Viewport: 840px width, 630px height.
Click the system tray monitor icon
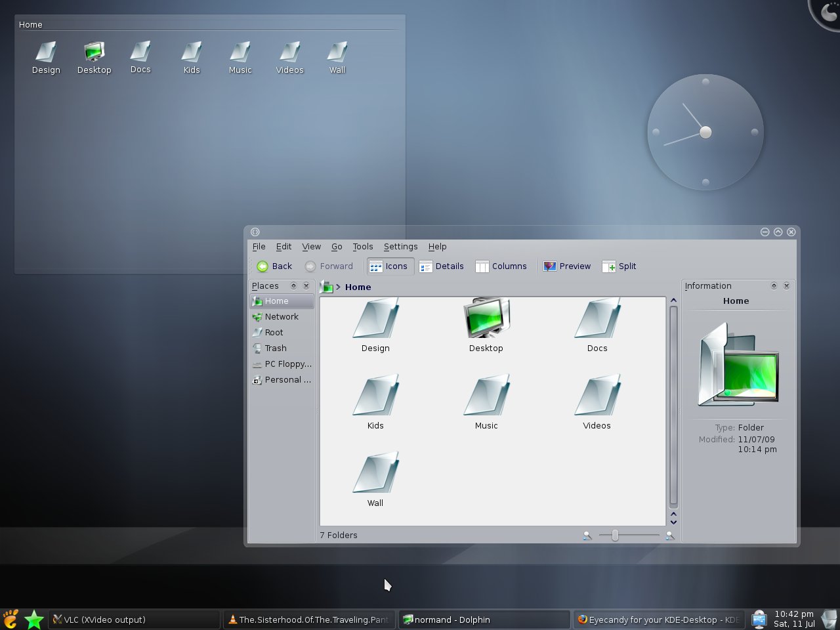[759, 619]
